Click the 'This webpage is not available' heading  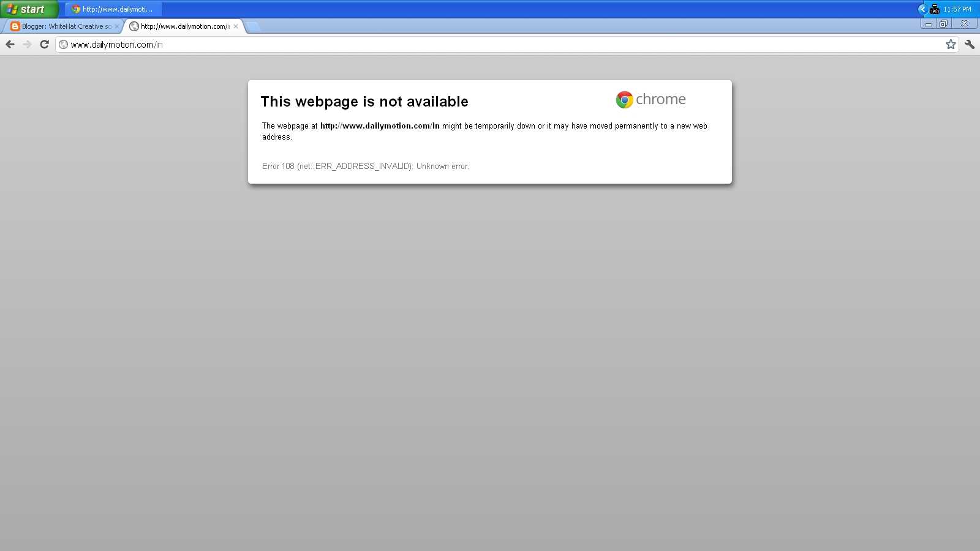364,102
